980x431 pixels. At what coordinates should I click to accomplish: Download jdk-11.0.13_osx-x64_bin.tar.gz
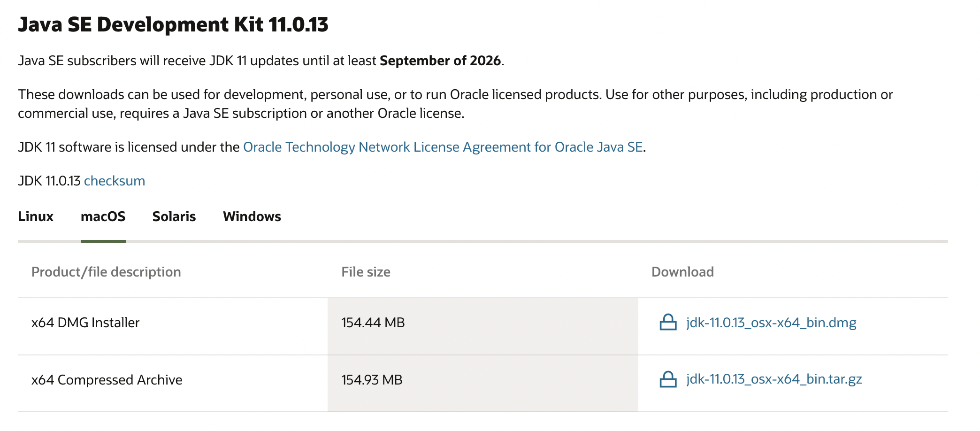[x=774, y=379]
